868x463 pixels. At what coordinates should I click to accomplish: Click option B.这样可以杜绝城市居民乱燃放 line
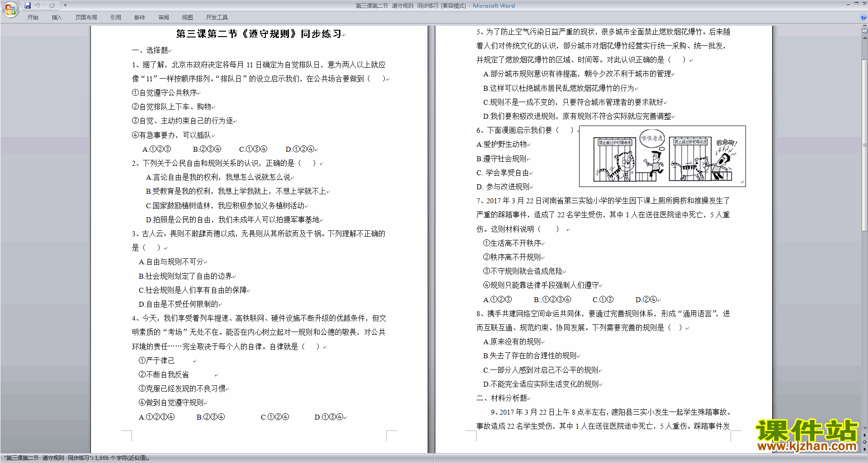[x=559, y=88]
